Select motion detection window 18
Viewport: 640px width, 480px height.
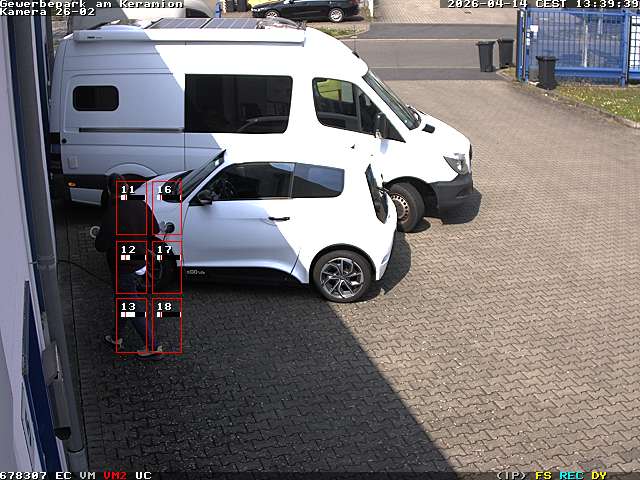point(166,326)
